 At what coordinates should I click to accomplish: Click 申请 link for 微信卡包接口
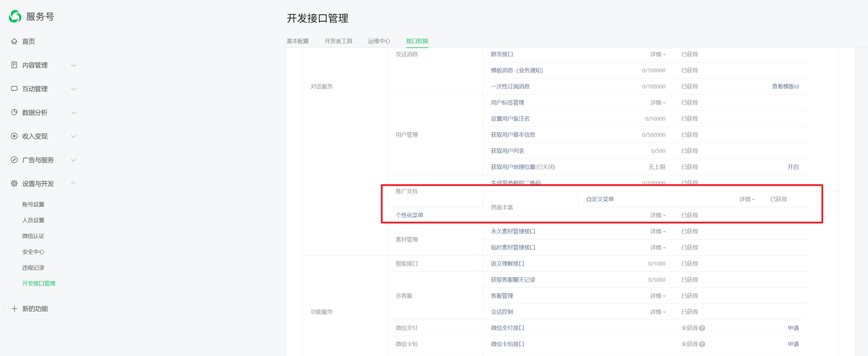(793, 344)
